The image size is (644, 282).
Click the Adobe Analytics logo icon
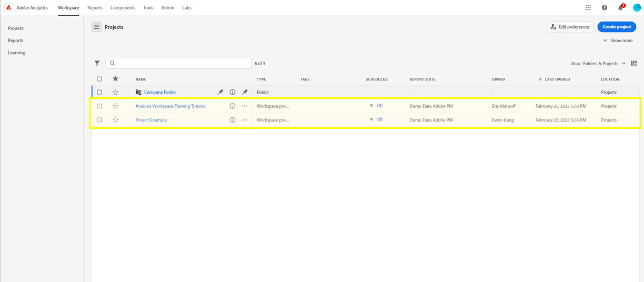[x=8, y=7]
